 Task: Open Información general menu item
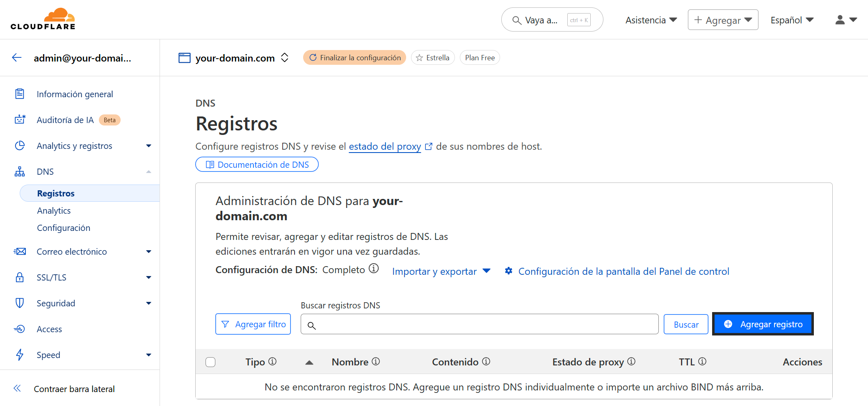pyautogui.click(x=75, y=94)
